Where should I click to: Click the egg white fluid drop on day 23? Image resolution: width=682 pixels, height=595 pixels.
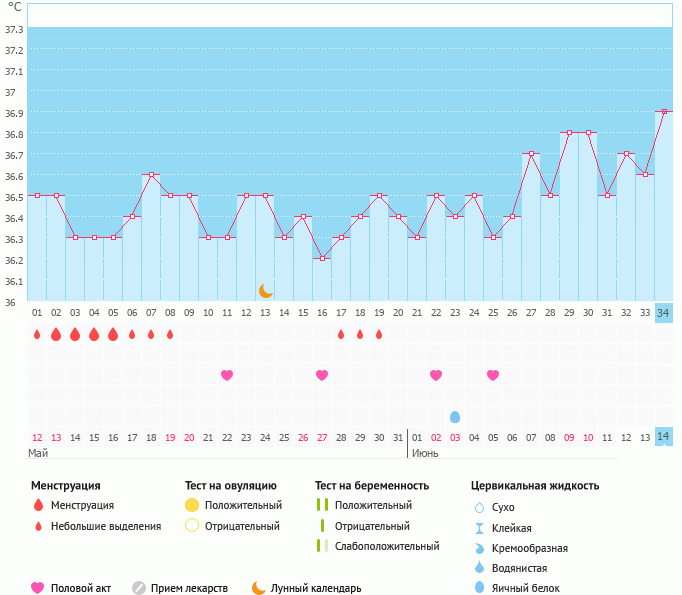tap(455, 416)
